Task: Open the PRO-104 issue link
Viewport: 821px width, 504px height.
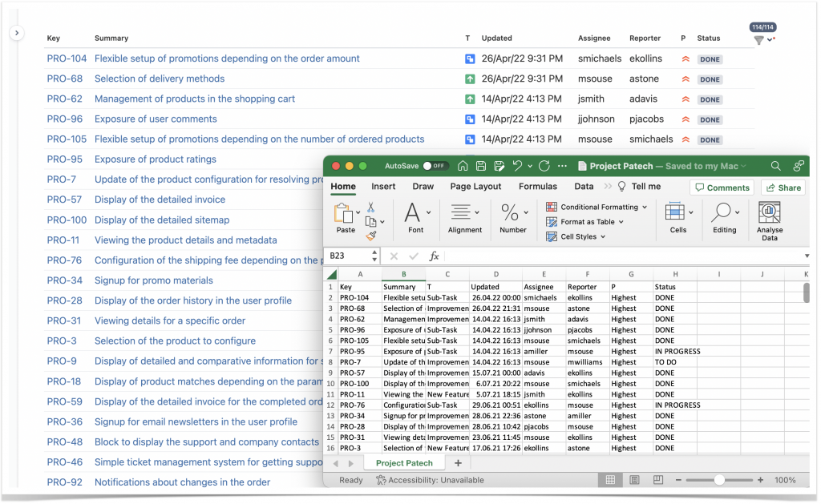Action: [65, 58]
